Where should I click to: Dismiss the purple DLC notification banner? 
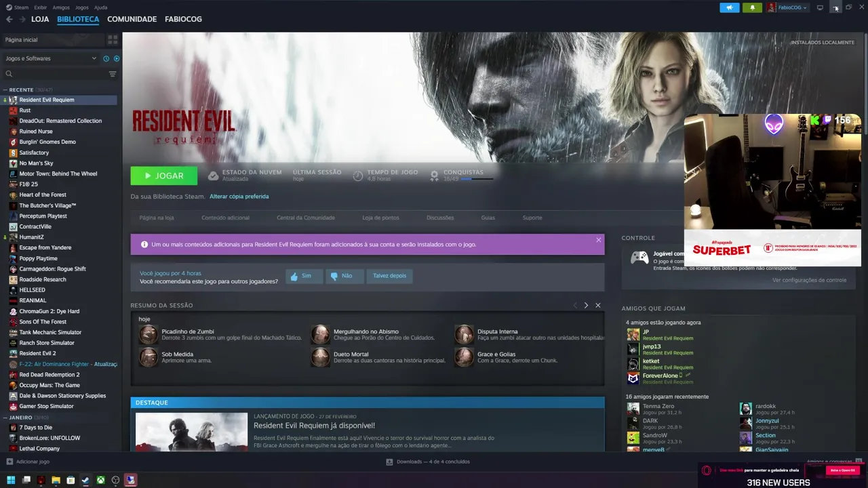pos(598,240)
